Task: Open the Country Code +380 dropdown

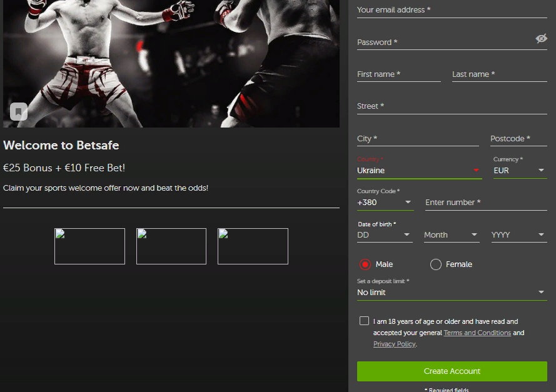Action: 385,203
